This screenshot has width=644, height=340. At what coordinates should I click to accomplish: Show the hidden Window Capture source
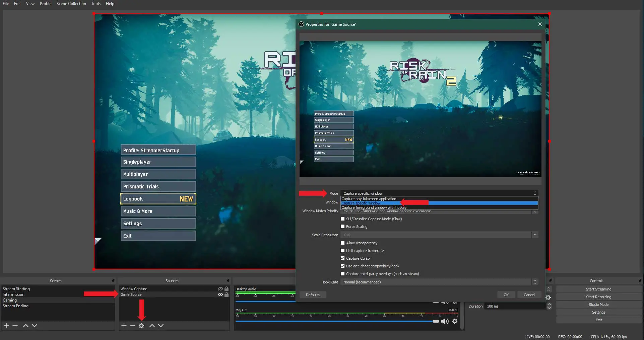tap(220, 289)
